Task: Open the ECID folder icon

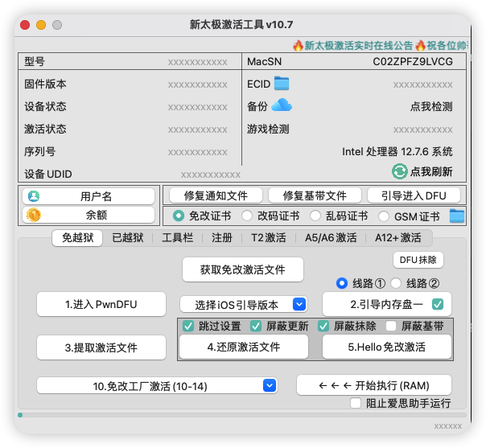Action: coord(282,84)
